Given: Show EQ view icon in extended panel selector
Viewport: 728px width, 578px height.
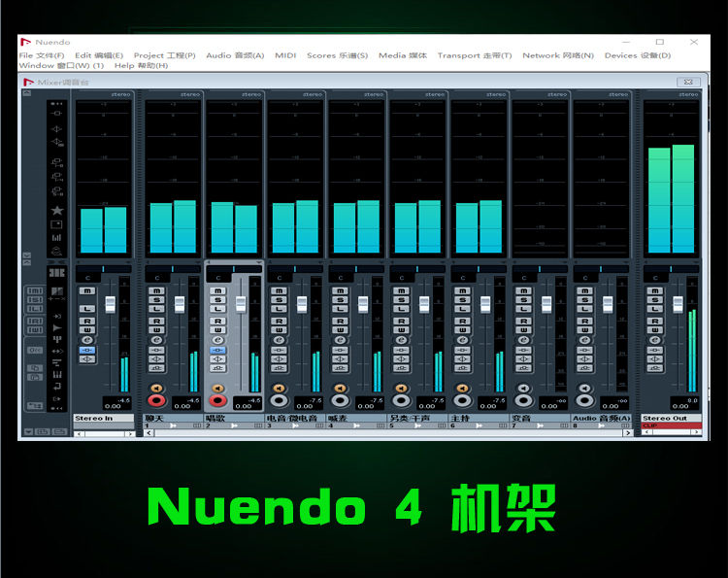Looking at the screenshot, I should tap(57, 128).
